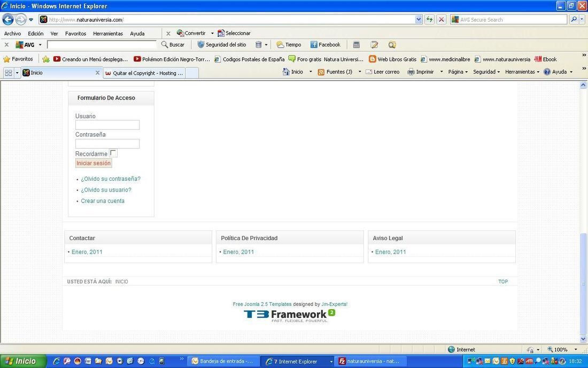588x368 pixels.
Task: Open the Ayuda menu in menu bar
Action: coord(137,33)
